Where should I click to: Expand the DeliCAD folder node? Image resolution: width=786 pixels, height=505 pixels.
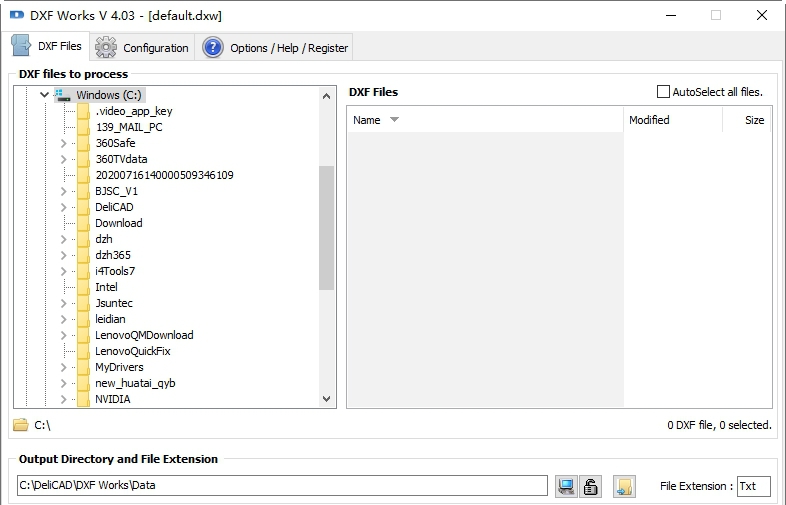pyautogui.click(x=63, y=207)
